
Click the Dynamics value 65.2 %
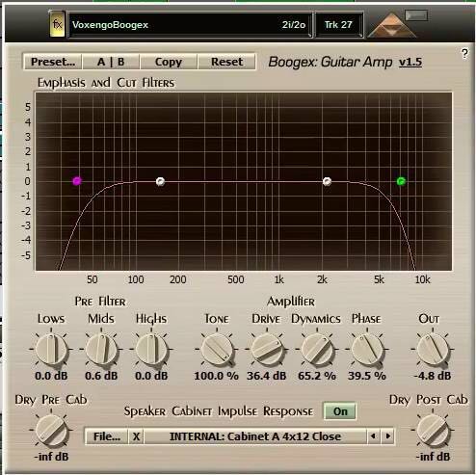point(317,376)
